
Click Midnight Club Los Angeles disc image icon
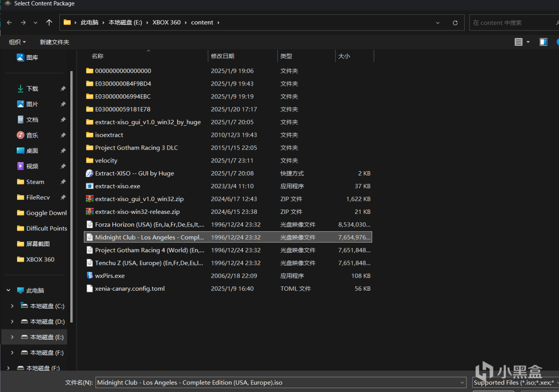90,237
